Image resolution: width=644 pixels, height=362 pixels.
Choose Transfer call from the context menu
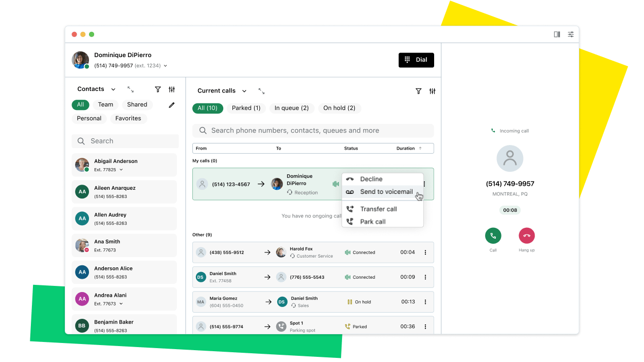pos(378,209)
